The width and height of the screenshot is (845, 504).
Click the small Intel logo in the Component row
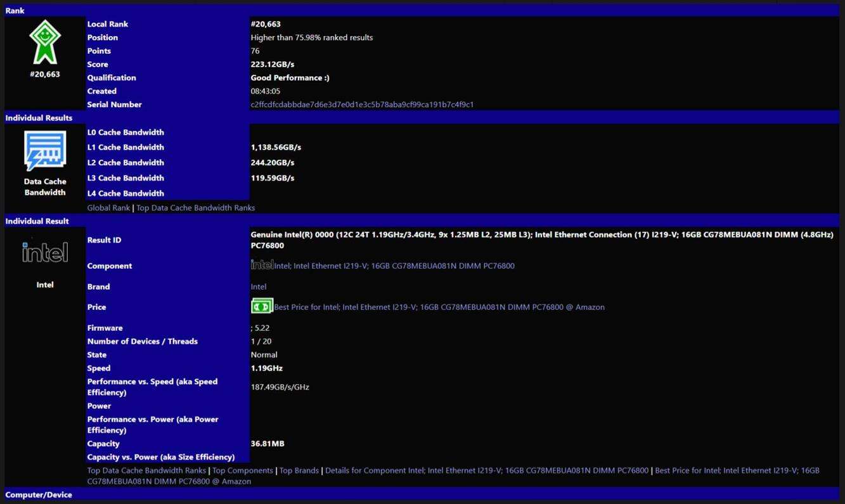pos(262,265)
